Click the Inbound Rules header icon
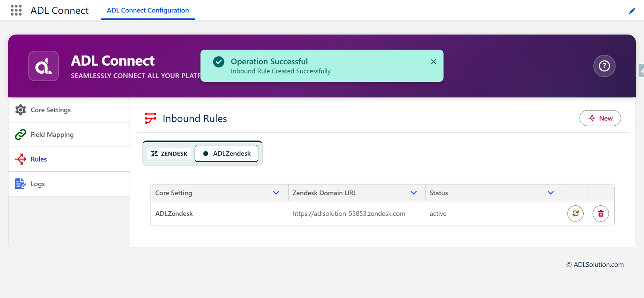Image resolution: width=644 pixels, height=298 pixels. (151, 118)
